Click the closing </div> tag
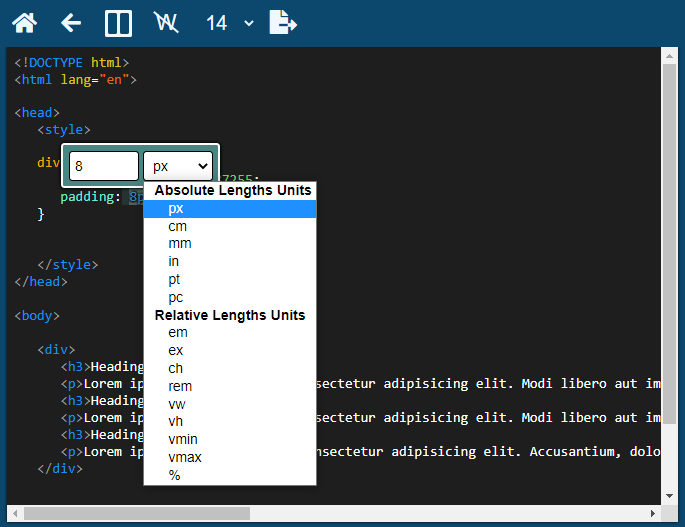The width and height of the screenshot is (685, 527). [x=60, y=468]
